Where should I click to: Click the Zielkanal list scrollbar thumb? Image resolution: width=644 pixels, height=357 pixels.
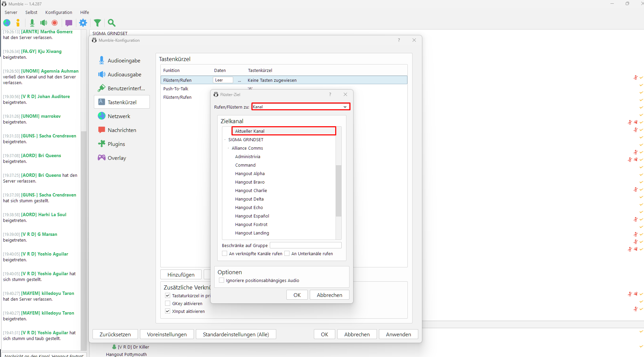338,191
